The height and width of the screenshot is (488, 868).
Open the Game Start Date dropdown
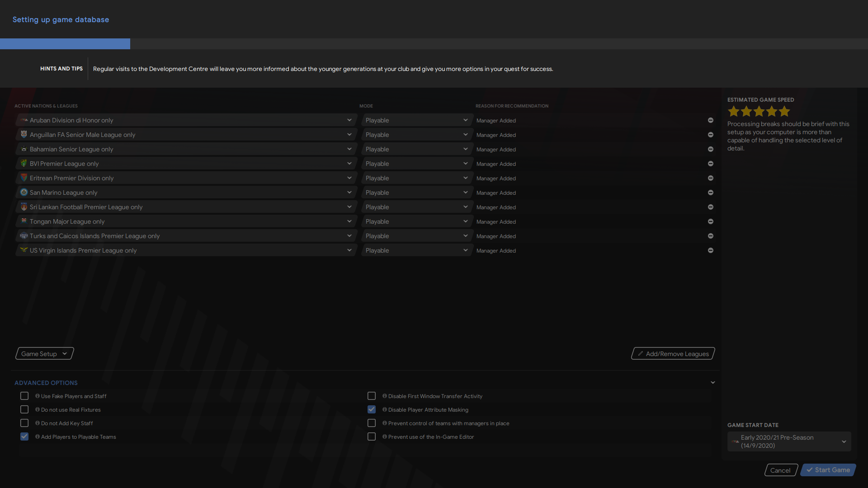[789, 441]
